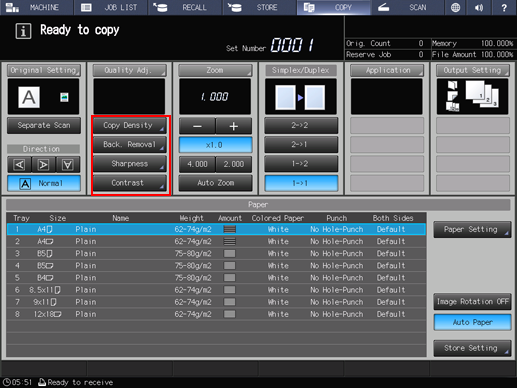517x388 pixels.
Task: Click the tray 1 paper amount indicator
Action: [x=229, y=229]
